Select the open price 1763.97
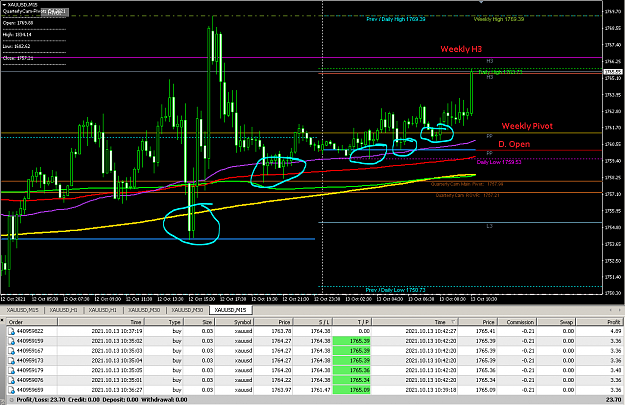Viewport: 625px width, 405px height. coord(281,390)
